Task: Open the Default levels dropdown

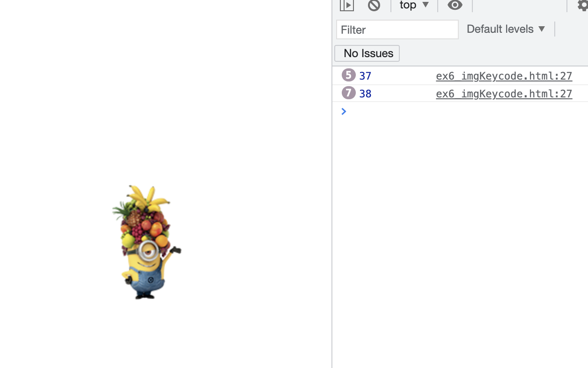Action: coord(506,29)
